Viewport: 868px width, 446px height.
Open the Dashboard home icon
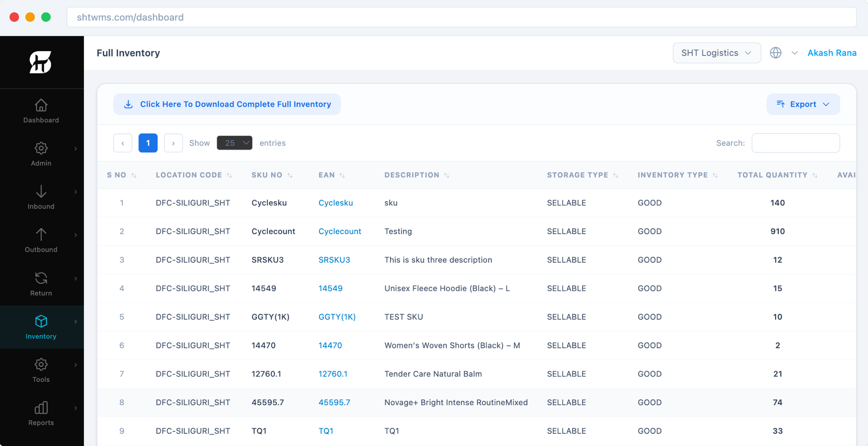(x=41, y=105)
